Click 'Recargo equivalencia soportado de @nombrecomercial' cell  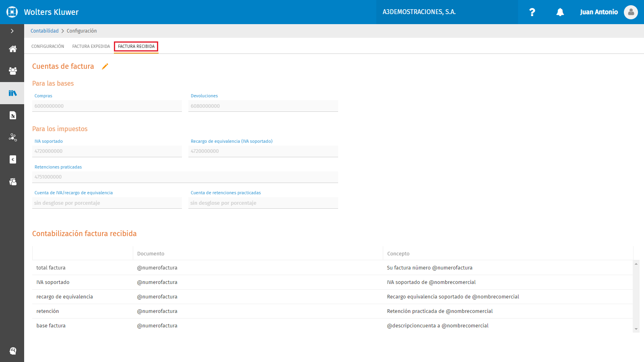(x=453, y=297)
